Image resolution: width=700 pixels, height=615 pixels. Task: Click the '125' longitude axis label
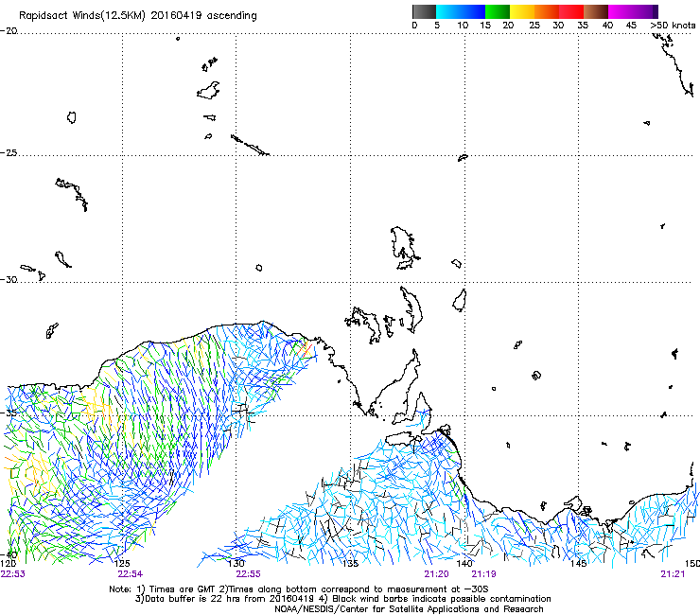[x=122, y=564]
